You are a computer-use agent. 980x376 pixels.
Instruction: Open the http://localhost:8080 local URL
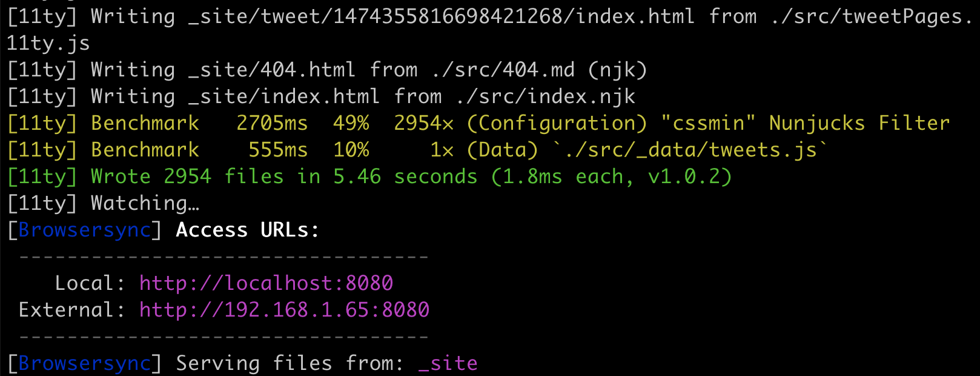tap(266, 283)
